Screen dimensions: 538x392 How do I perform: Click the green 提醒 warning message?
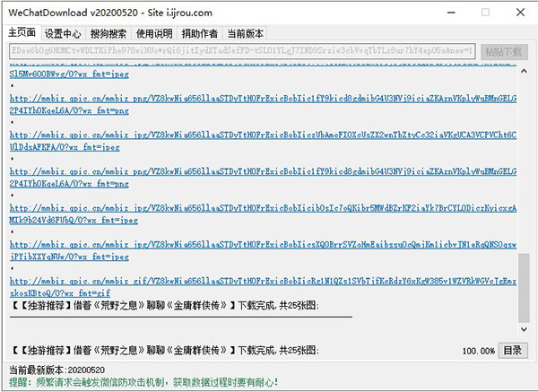coord(143,382)
